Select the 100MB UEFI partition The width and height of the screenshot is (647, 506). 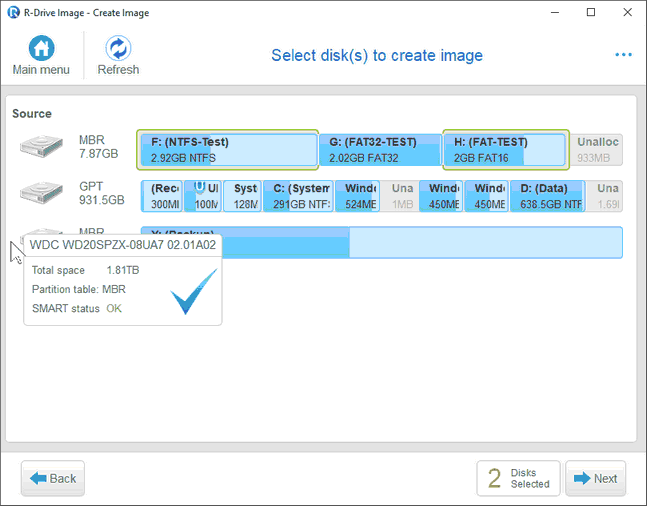(x=203, y=196)
